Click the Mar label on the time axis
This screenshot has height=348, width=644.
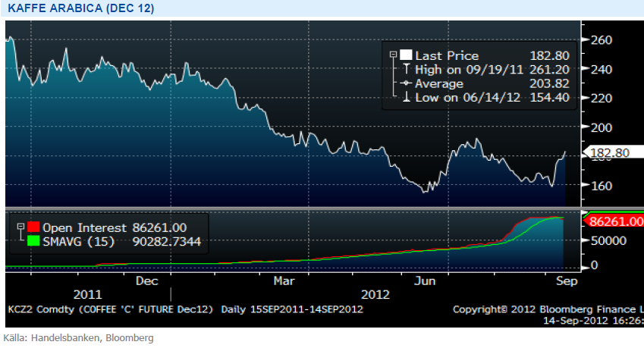point(284,281)
